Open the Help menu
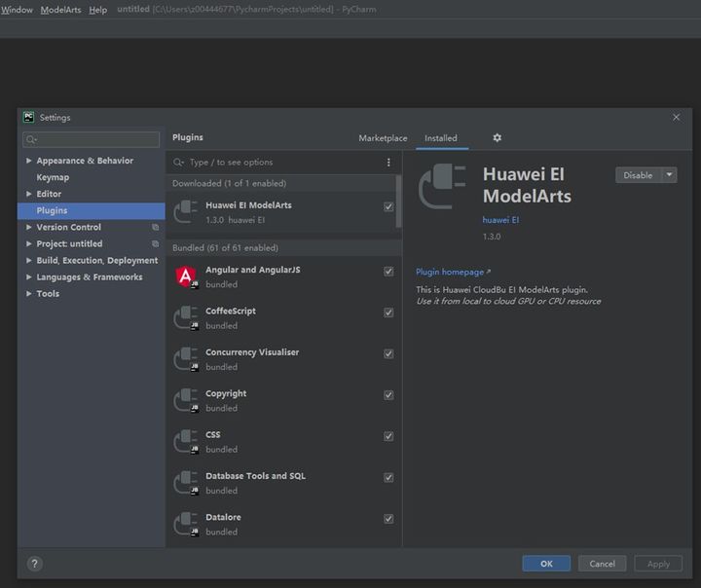The width and height of the screenshot is (701, 588). coord(98,10)
